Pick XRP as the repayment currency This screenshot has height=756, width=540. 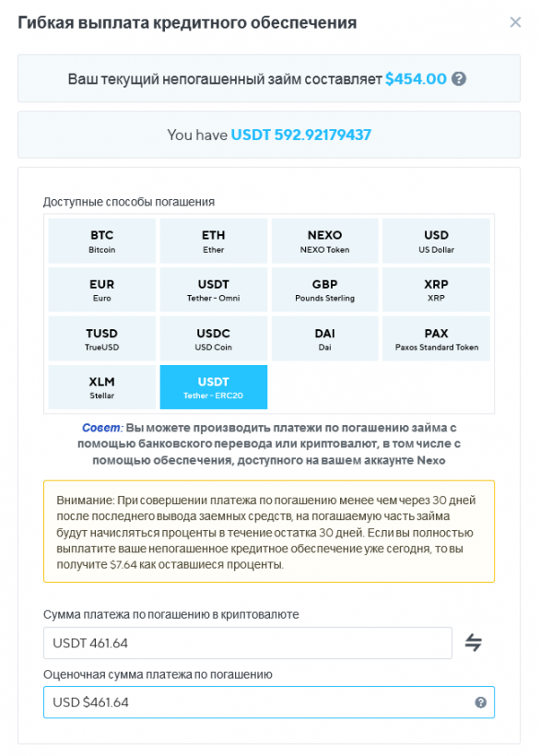click(435, 287)
